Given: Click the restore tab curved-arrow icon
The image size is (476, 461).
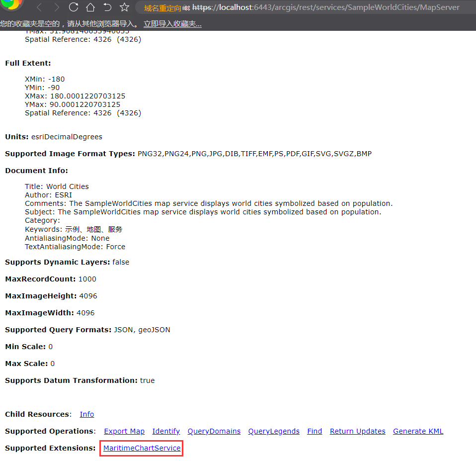Looking at the screenshot, I should [x=107, y=7].
